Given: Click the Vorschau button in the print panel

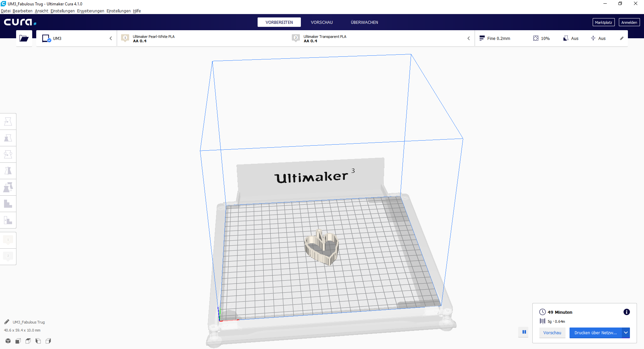Looking at the screenshot, I should [x=552, y=333].
